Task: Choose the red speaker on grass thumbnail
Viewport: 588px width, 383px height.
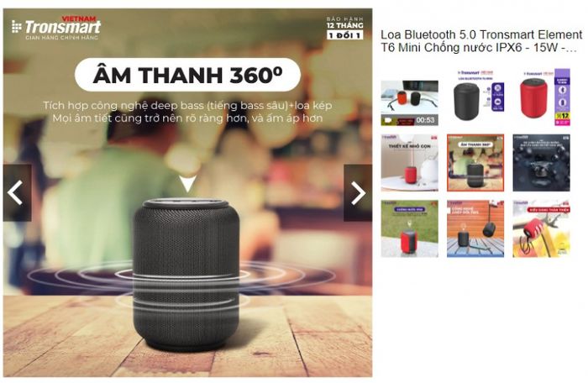Action: [x=410, y=228]
